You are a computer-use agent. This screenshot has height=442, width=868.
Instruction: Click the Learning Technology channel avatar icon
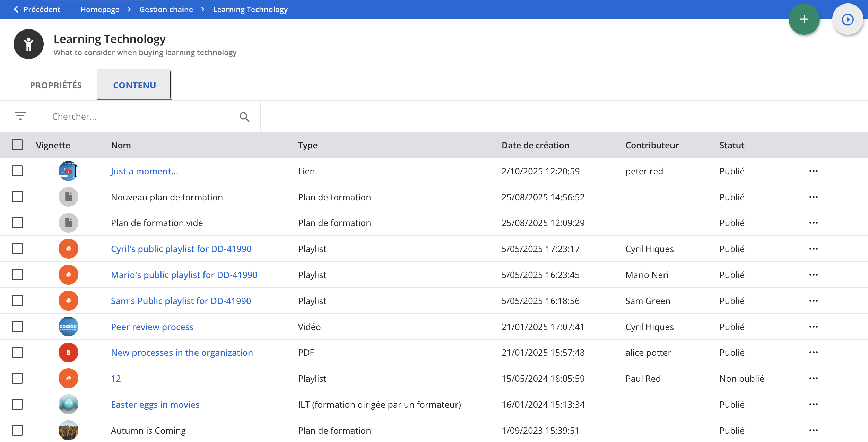point(28,44)
